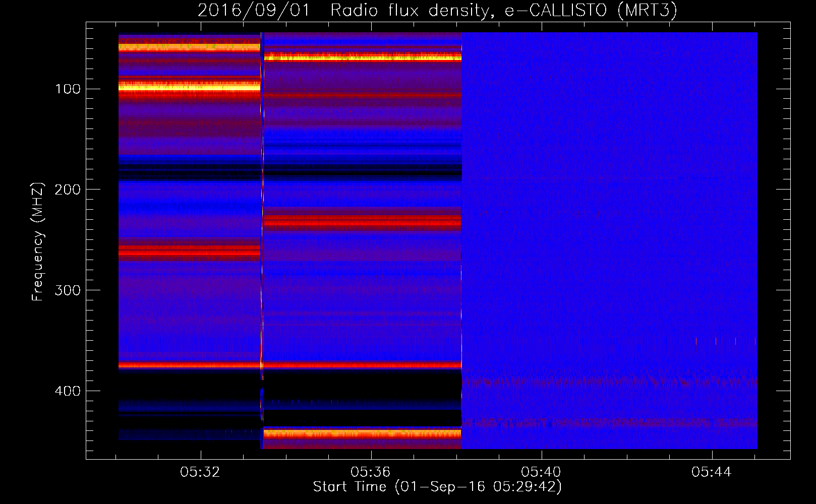816x504 pixels.
Task: Click the 200 frequency tick label
Action: (68, 190)
